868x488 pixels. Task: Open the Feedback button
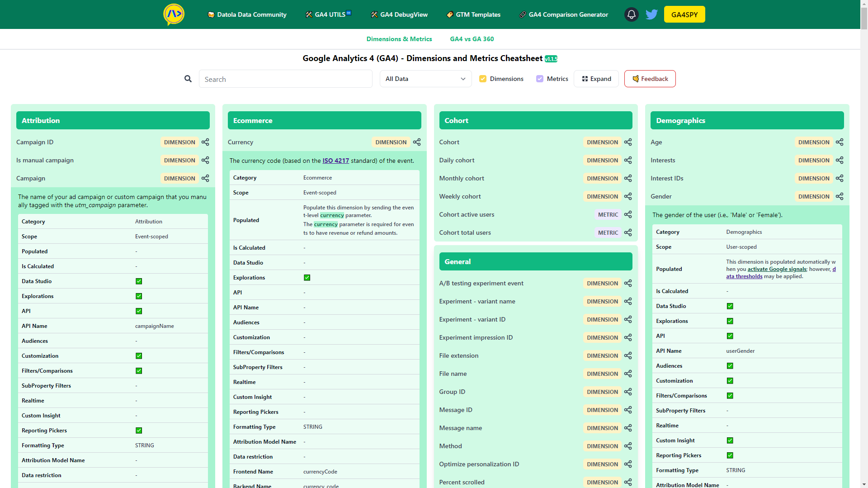(650, 79)
